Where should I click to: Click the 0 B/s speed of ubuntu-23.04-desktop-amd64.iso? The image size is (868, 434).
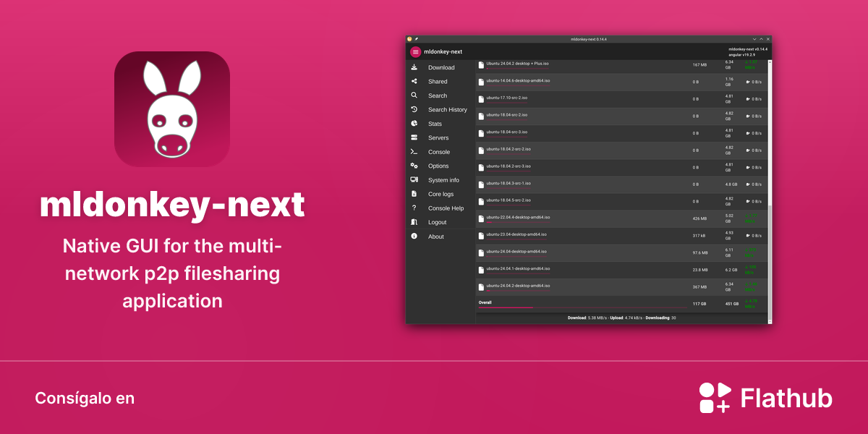click(x=754, y=235)
